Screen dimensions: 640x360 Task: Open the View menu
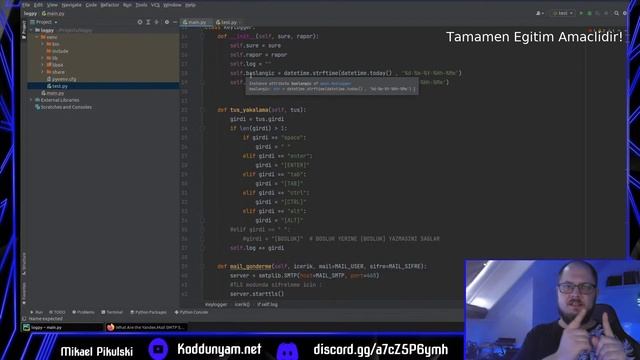pos(52,5)
